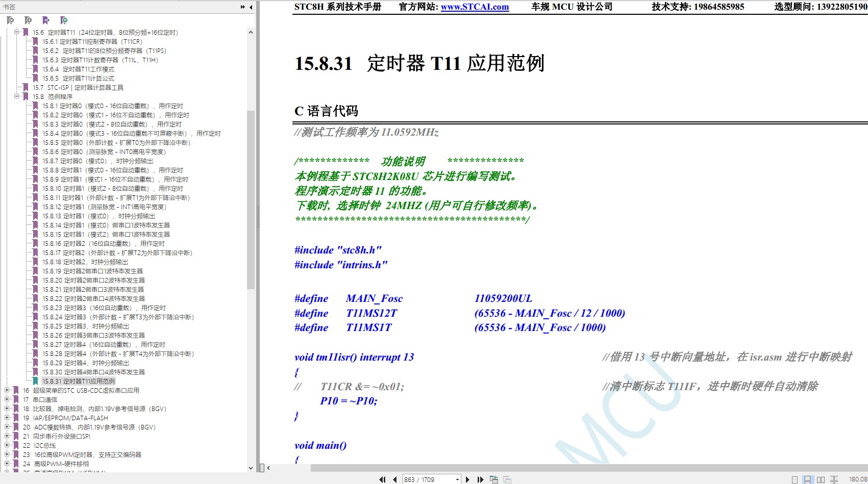The width and height of the screenshot is (868, 484).
Task: Open the page number dropdown arrow
Action: point(457,480)
